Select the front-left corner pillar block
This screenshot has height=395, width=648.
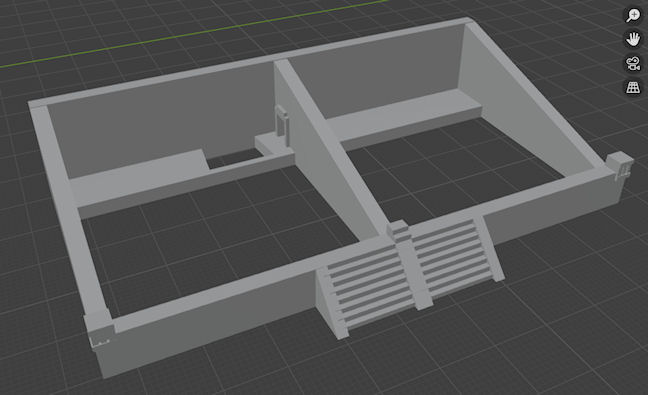click(x=98, y=330)
